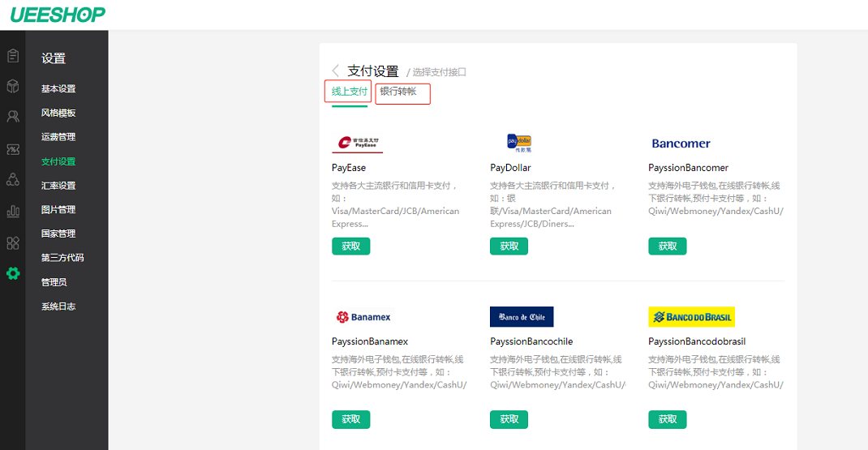Click 获取 button for PayssionBancochile
Screen dimensions: 868x450
point(509,419)
